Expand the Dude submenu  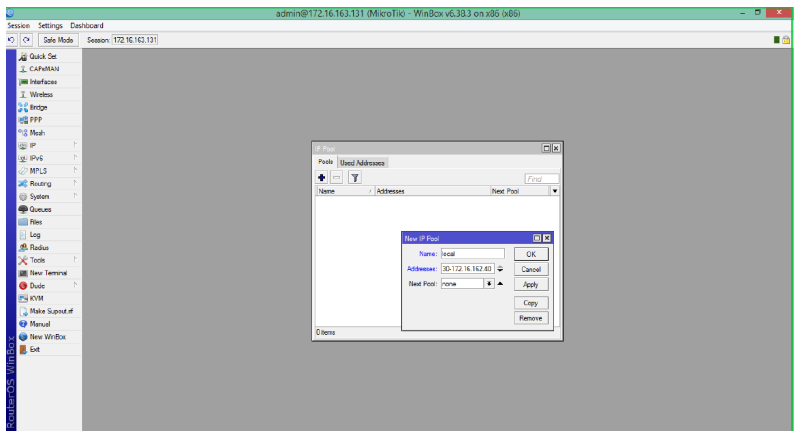coord(75,286)
